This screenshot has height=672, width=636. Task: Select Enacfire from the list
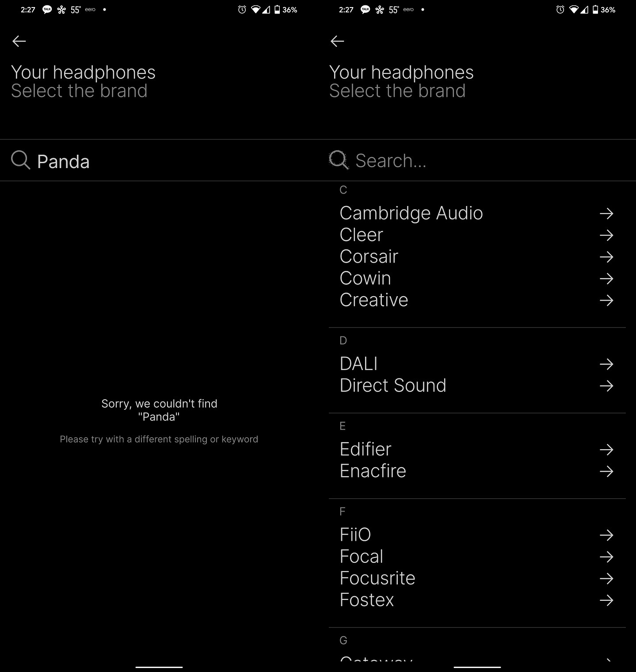tap(373, 471)
